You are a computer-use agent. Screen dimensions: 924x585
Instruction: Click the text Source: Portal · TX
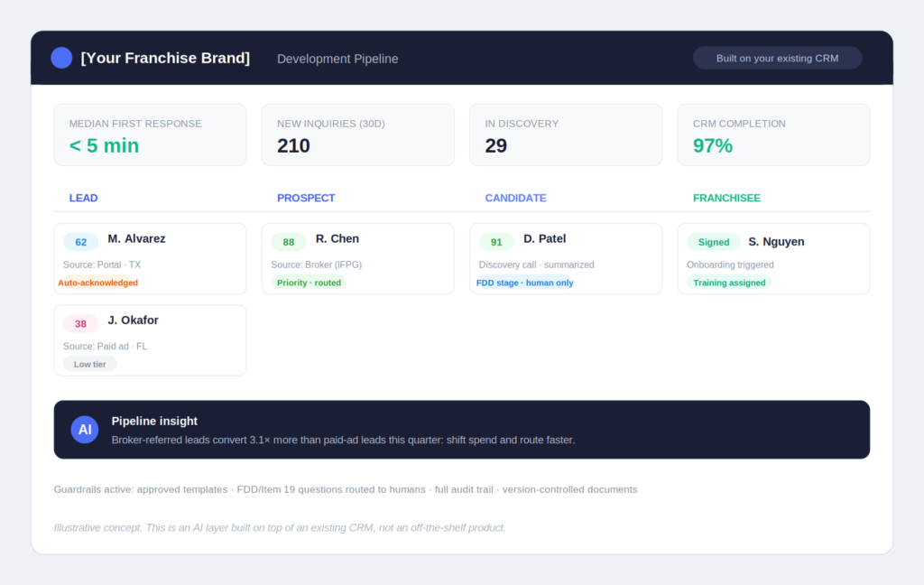pyautogui.click(x=102, y=265)
